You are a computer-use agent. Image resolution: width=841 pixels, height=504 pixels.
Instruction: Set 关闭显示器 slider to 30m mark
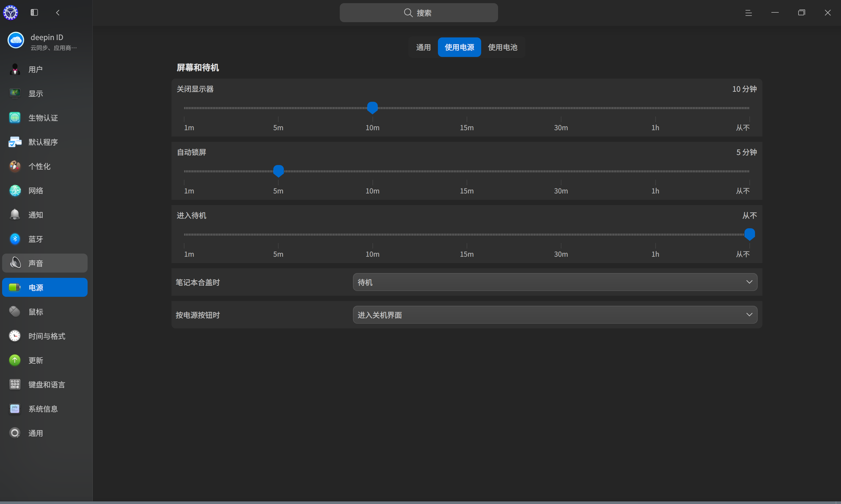[561, 108]
